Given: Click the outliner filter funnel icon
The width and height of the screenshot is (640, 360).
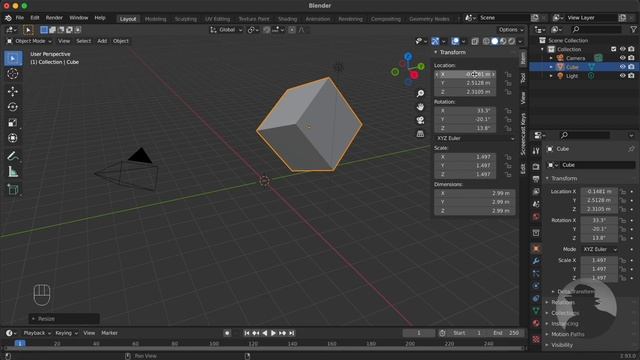Looking at the screenshot, I should [x=633, y=29].
